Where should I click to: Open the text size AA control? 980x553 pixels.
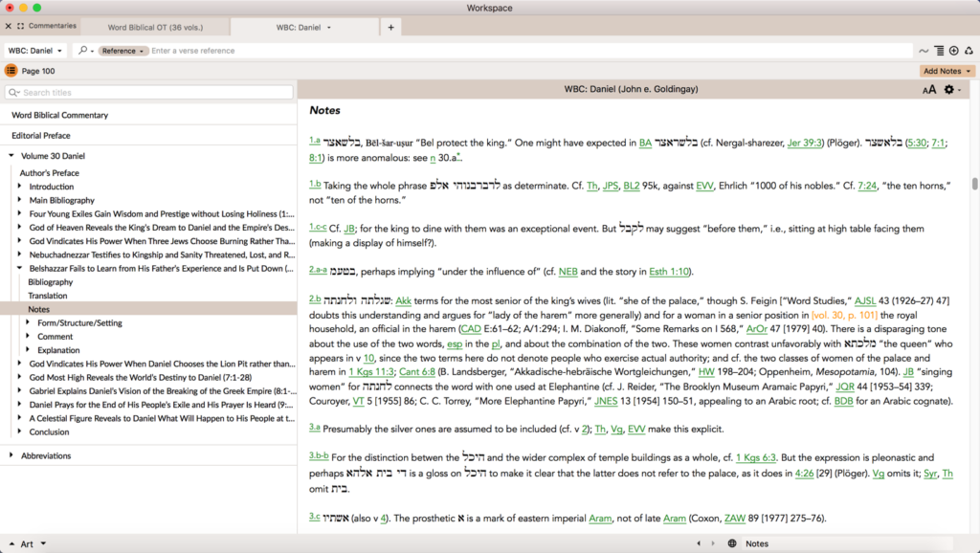928,89
